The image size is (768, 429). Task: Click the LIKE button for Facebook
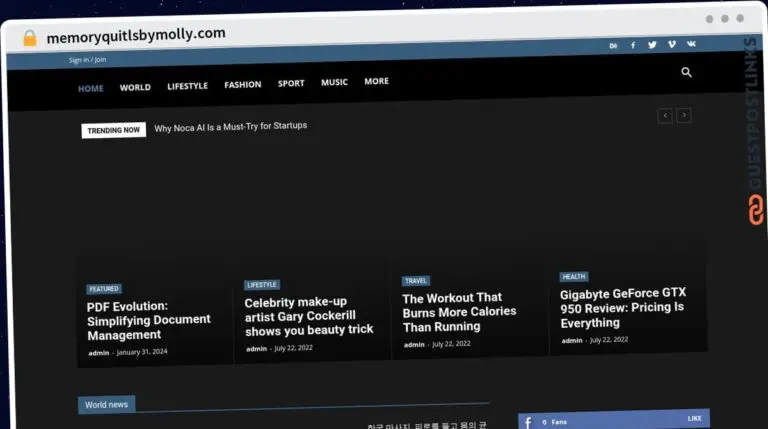point(694,418)
